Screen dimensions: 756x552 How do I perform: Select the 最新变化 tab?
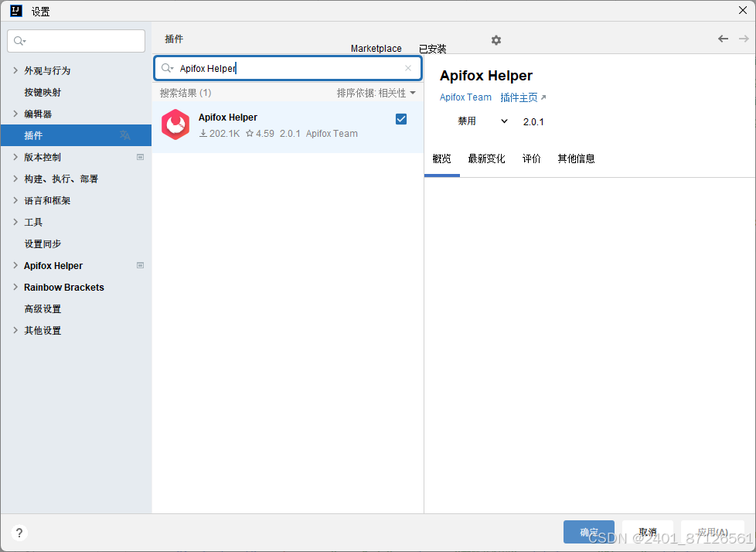pyautogui.click(x=486, y=158)
